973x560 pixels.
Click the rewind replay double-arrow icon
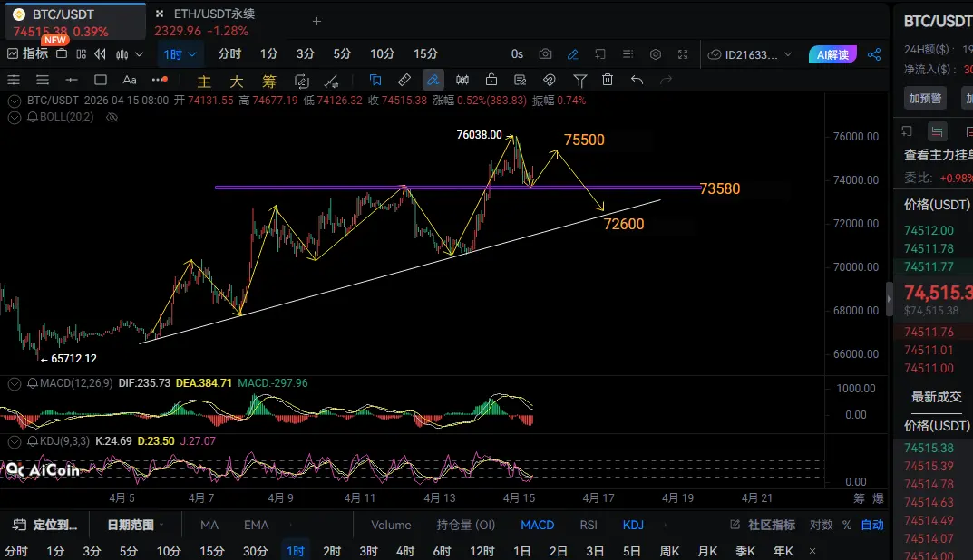100,54
